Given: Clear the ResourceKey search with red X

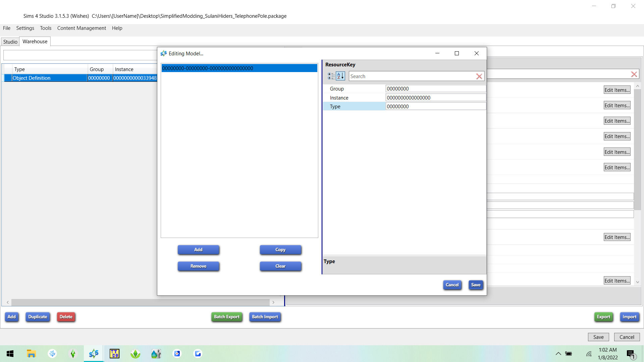Looking at the screenshot, I should pos(479,76).
